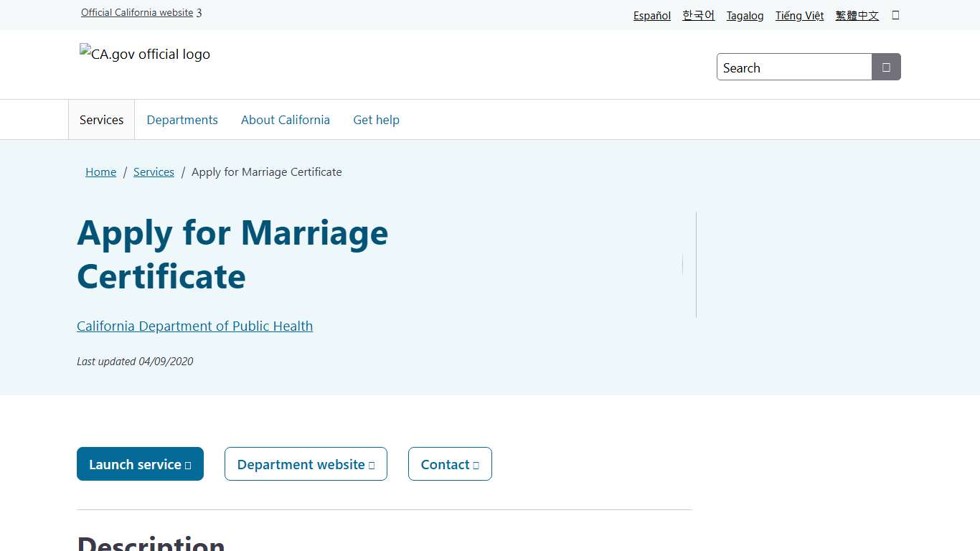Open the language globe icon top right
The image size is (980, 551).
pyautogui.click(x=895, y=14)
